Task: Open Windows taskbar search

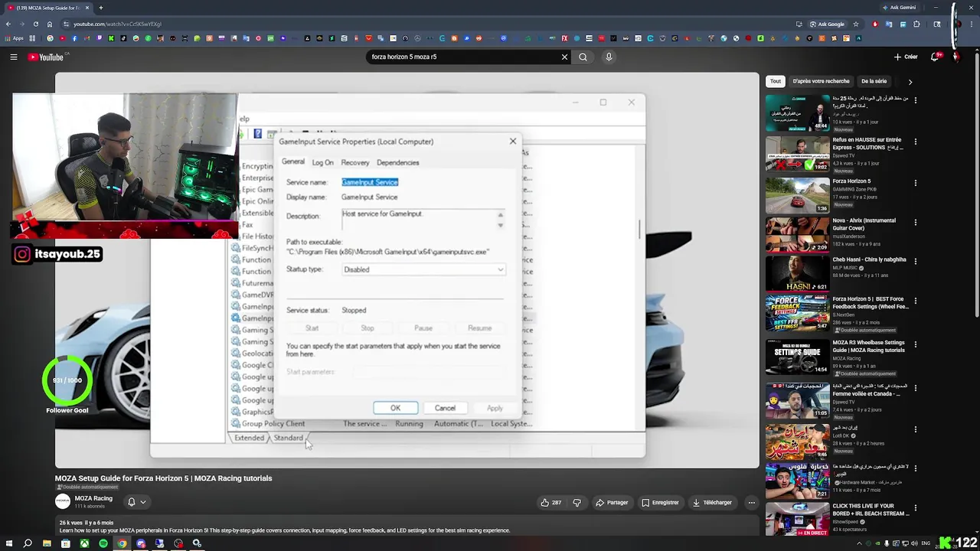Action: 28,543
